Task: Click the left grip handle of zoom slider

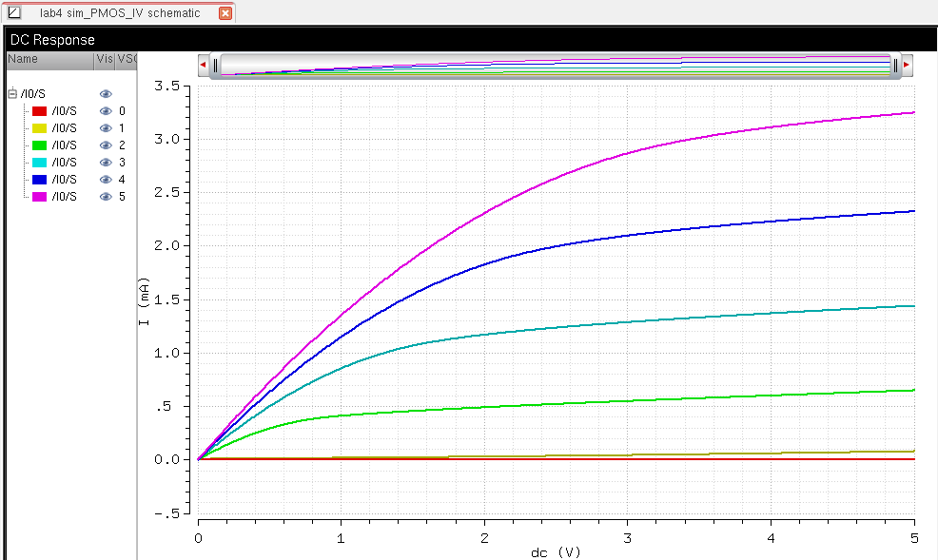Action: click(216, 65)
